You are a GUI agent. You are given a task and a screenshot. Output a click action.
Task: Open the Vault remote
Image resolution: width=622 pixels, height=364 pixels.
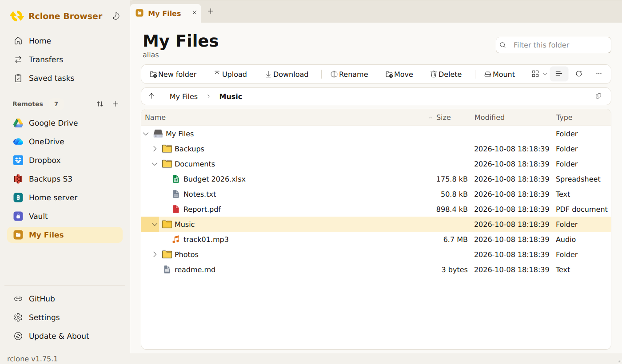65,216
